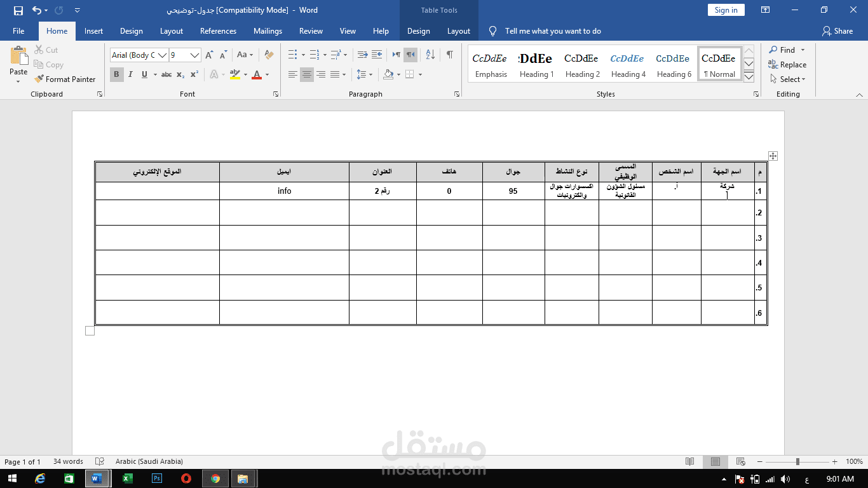Toggle strikethrough on text
The width and height of the screenshot is (868, 488).
[166, 74]
